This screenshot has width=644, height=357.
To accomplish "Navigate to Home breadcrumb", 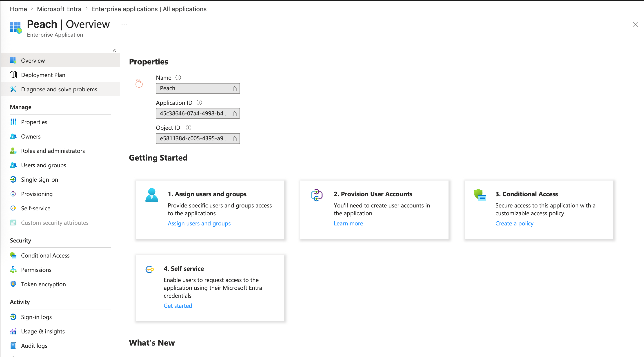I will point(18,9).
